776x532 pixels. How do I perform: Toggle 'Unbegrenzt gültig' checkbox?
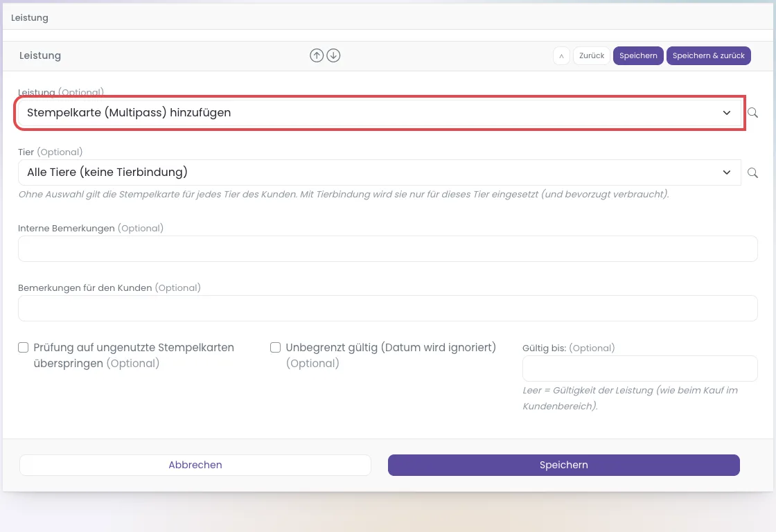275,348
